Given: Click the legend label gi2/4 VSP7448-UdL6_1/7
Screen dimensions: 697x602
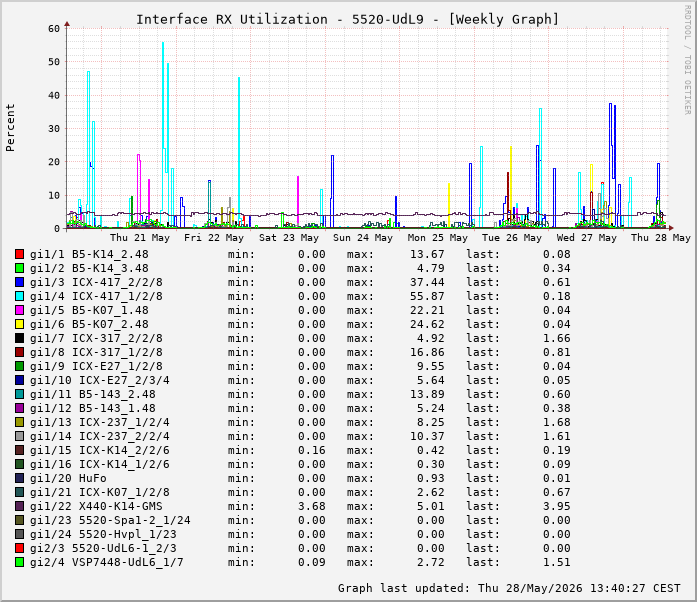Looking at the screenshot, I should point(107,562).
